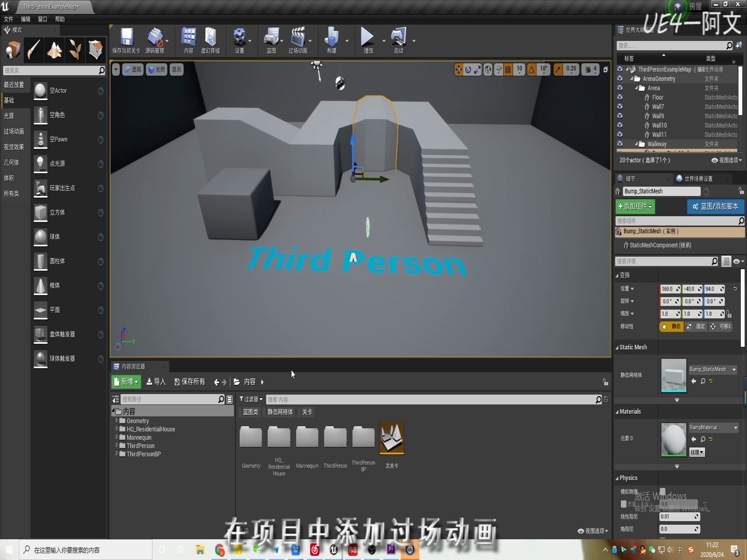The image size is (747, 560).
Task: Select the Empty Actor item icon
Action: click(x=40, y=91)
